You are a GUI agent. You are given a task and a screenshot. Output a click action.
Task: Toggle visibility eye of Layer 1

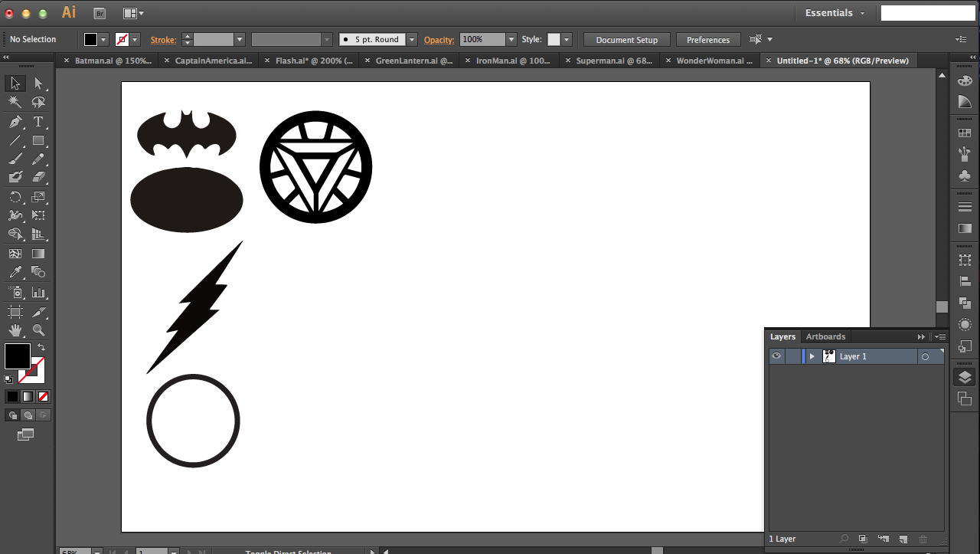(776, 356)
